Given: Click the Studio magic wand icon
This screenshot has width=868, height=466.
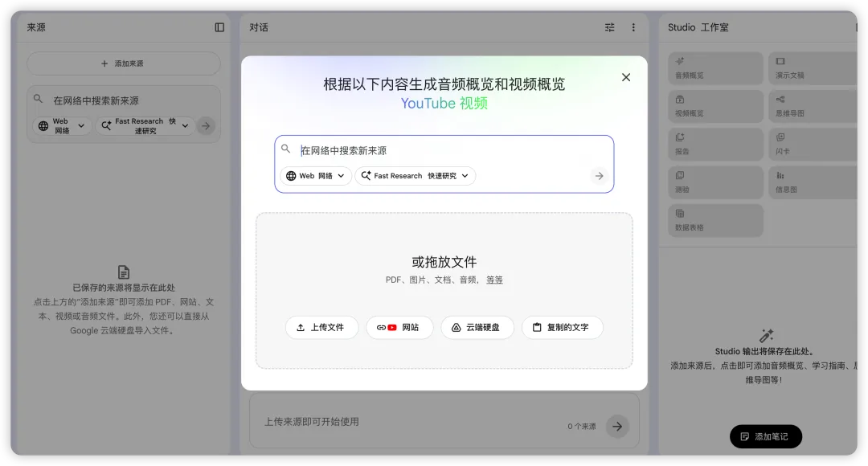Looking at the screenshot, I should [766, 336].
